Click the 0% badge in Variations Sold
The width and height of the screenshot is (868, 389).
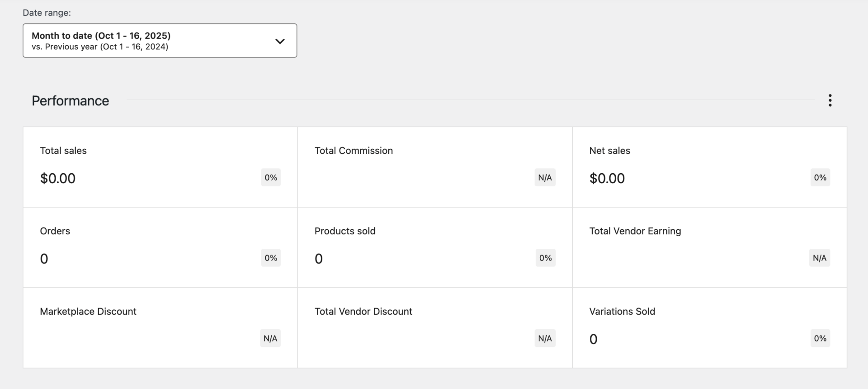(820, 339)
